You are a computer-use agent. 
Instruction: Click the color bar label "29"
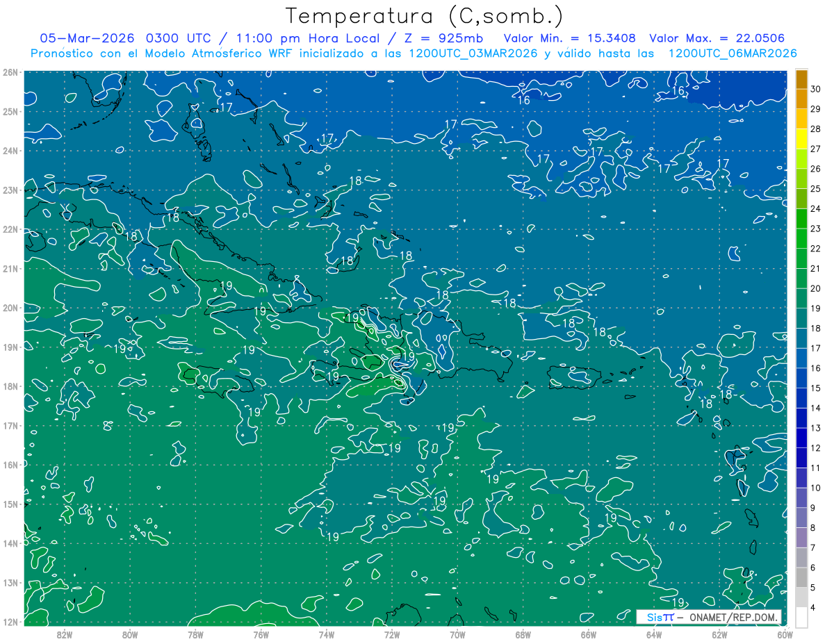tap(816, 109)
